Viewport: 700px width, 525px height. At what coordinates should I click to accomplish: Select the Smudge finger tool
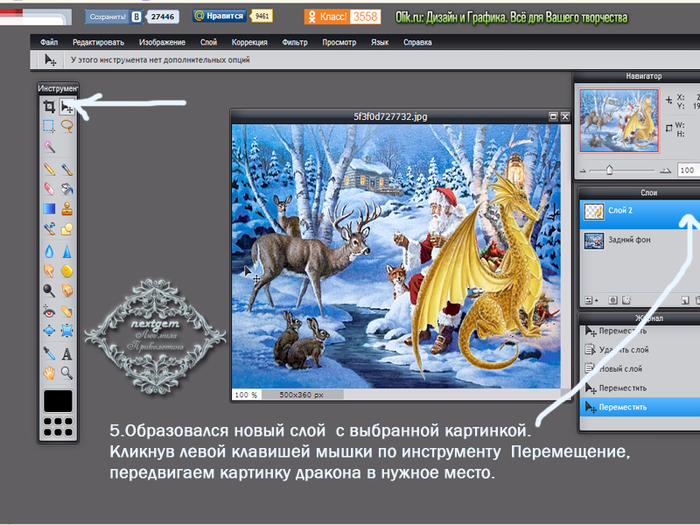(49, 271)
